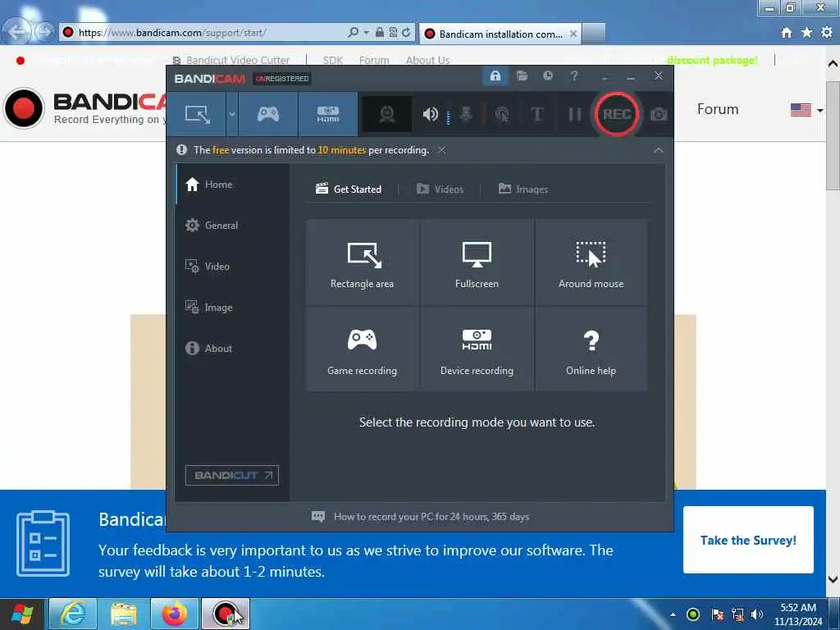Screen dimensions: 840x630
Task: Select HDMI device recording mode in top toolbar
Action: tap(328, 114)
